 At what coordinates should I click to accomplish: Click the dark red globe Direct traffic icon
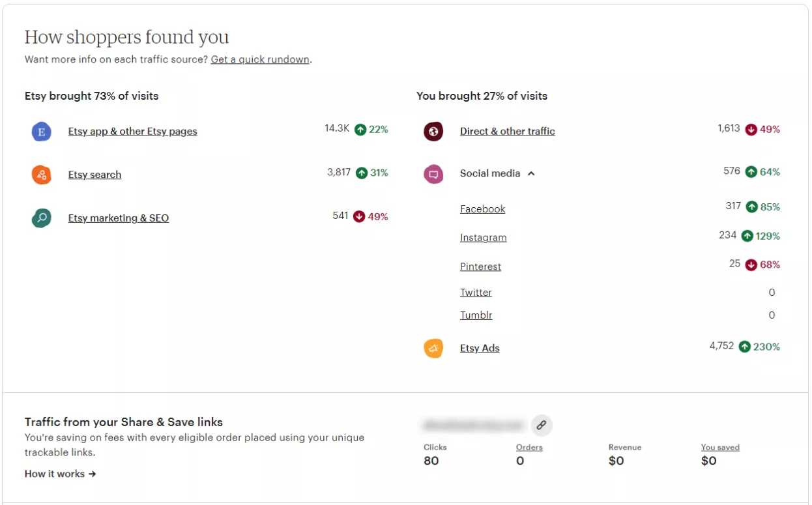[x=433, y=132]
